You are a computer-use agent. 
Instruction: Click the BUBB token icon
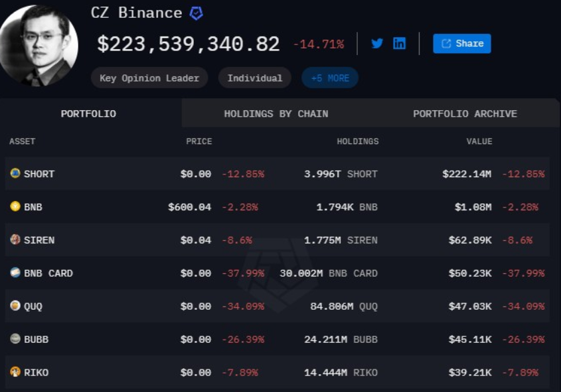click(x=15, y=338)
